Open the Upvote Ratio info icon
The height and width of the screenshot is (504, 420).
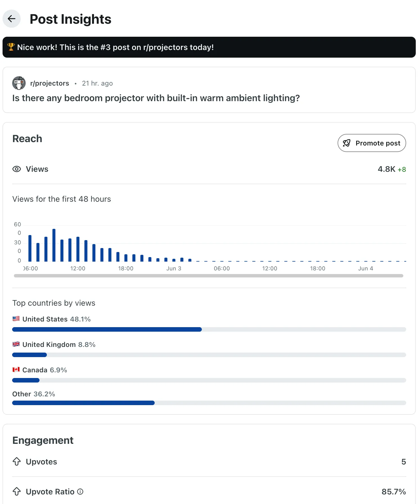click(80, 492)
